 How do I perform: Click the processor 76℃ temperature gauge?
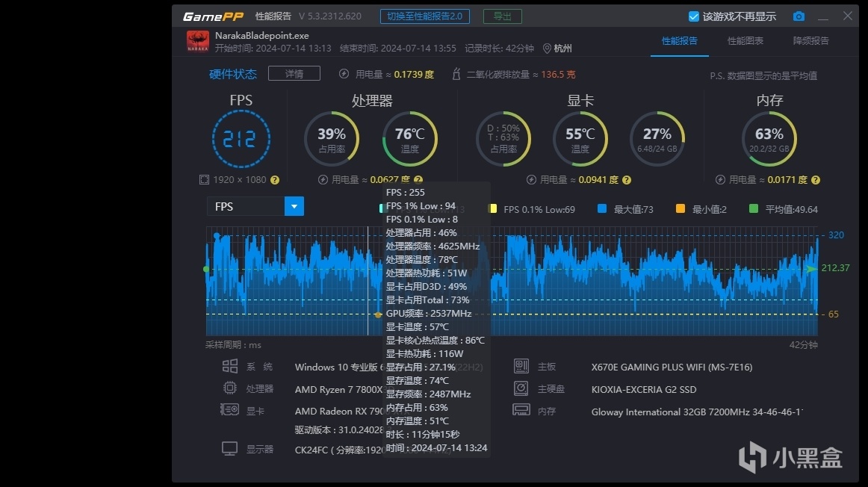(x=409, y=139)
